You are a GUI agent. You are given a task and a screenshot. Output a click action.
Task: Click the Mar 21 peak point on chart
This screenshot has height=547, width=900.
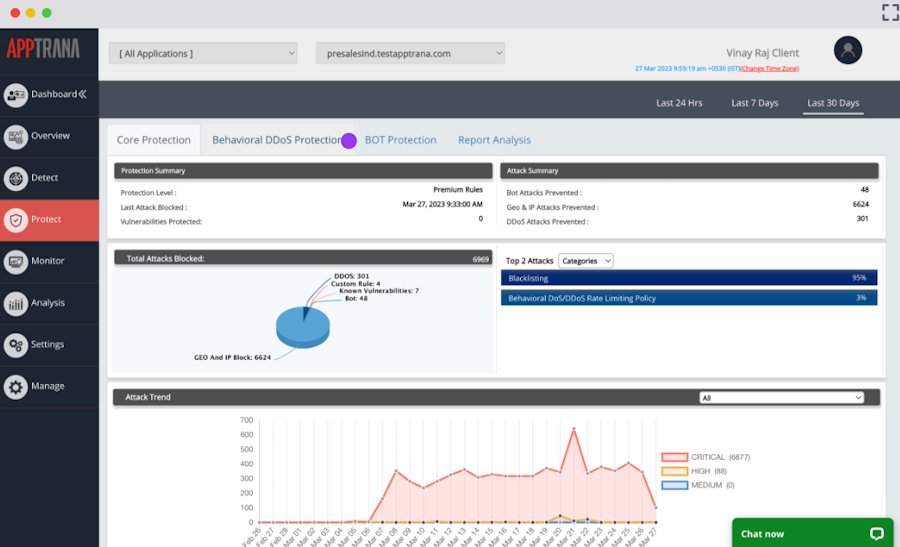point(573,429)
